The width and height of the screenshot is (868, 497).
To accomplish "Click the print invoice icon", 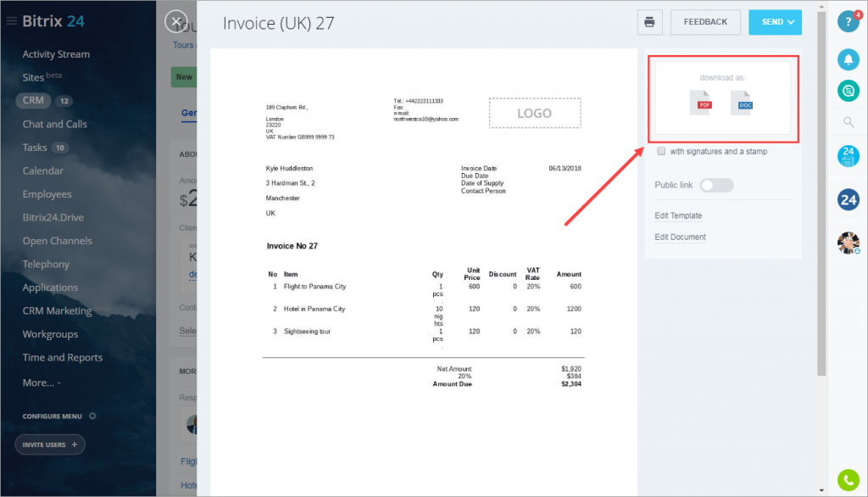I will [649, 22].
